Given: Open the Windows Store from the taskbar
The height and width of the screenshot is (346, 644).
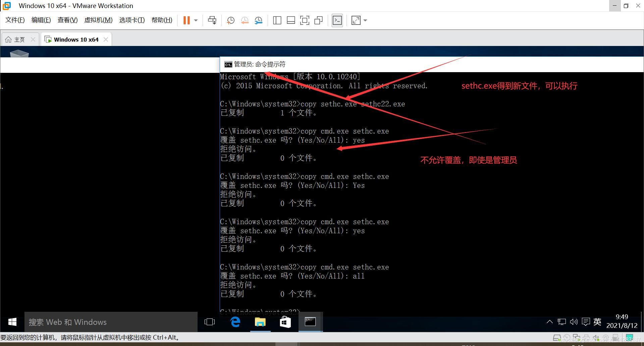Looking at the screenshot, I should (x=285, y=322).
